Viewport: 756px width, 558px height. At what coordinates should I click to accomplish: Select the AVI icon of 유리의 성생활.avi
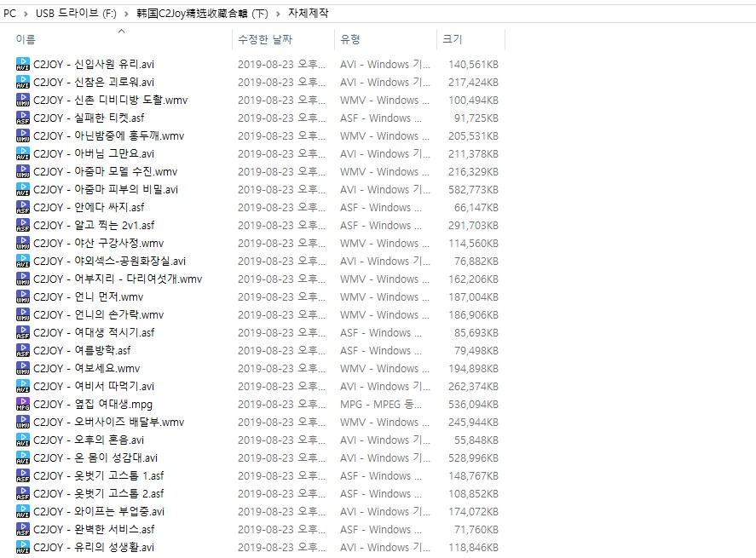pos(23,547)
